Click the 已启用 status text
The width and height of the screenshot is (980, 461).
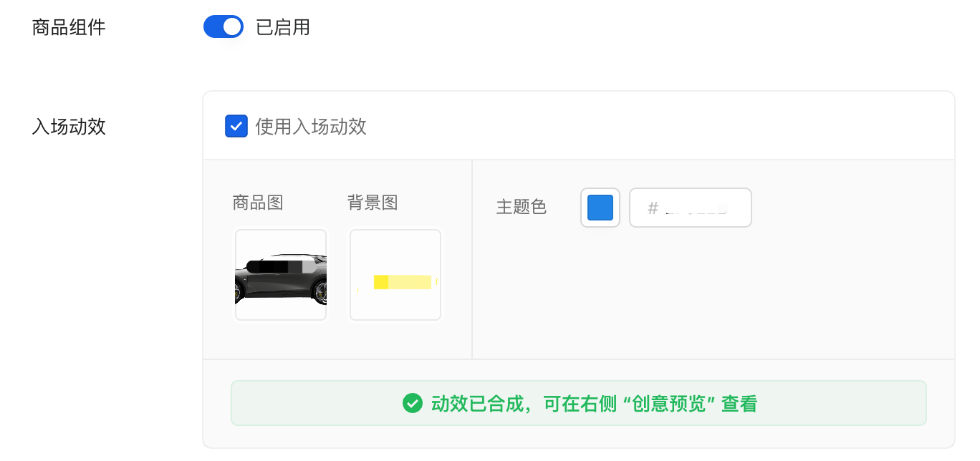(x=283, y=28)
